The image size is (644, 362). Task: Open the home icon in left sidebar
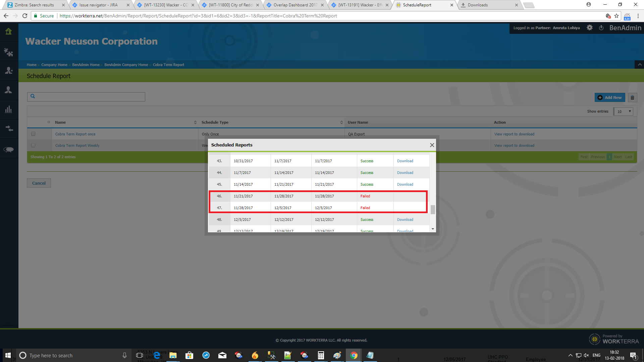point(9,32)
